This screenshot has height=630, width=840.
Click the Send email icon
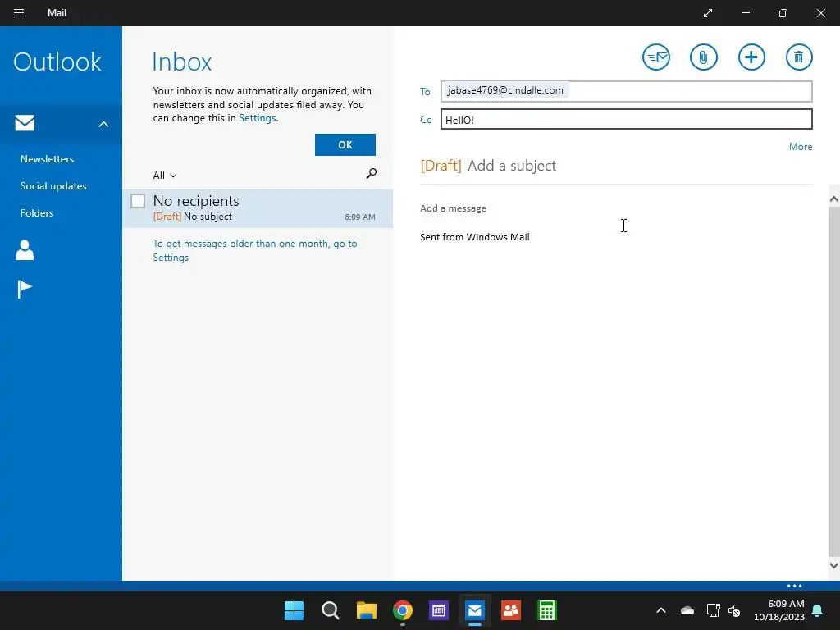[x=655, y=57]
